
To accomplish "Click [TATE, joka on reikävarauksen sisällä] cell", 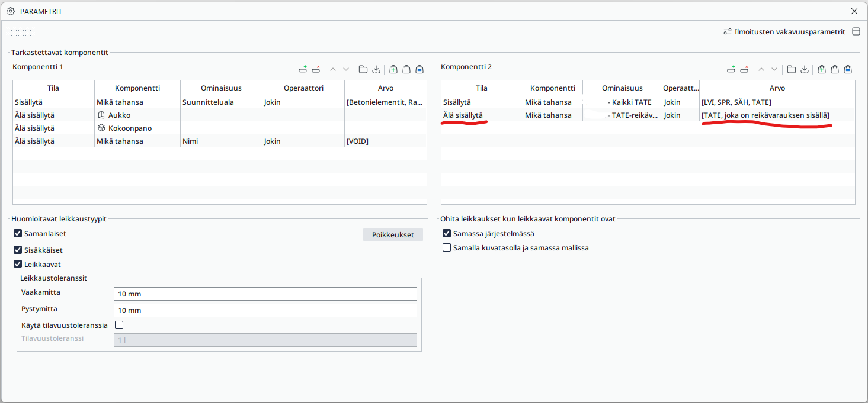I will pos(777,115).
